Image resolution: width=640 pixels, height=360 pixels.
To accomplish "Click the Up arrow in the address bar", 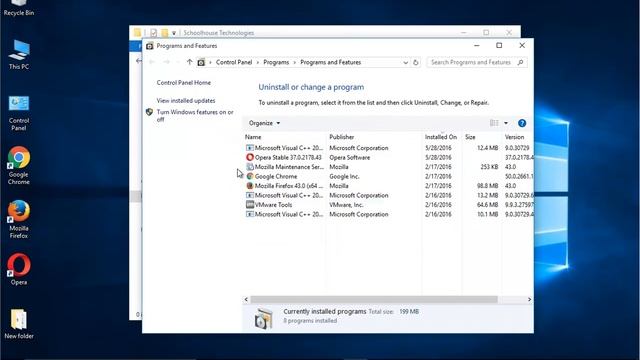I will pyautogui.click(x=189, y=62).
